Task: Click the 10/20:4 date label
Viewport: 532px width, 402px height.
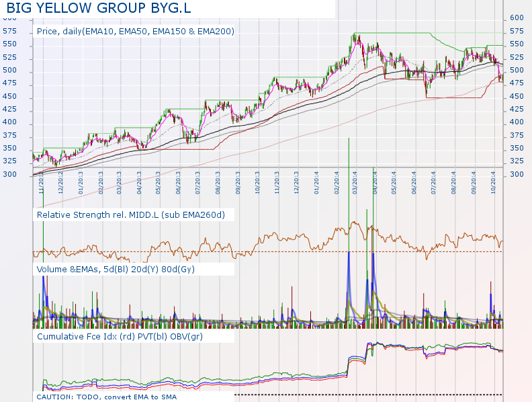Action: pyautogui.click(x=492, y=183)
